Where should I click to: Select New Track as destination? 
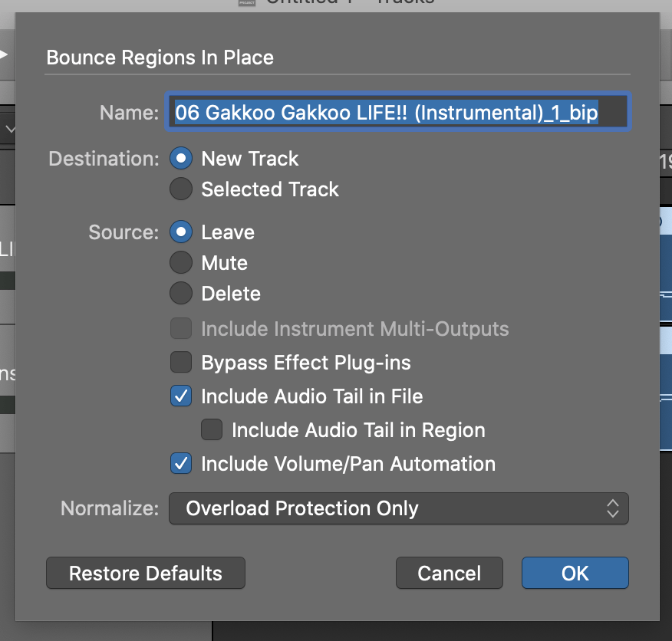point(181,159)
